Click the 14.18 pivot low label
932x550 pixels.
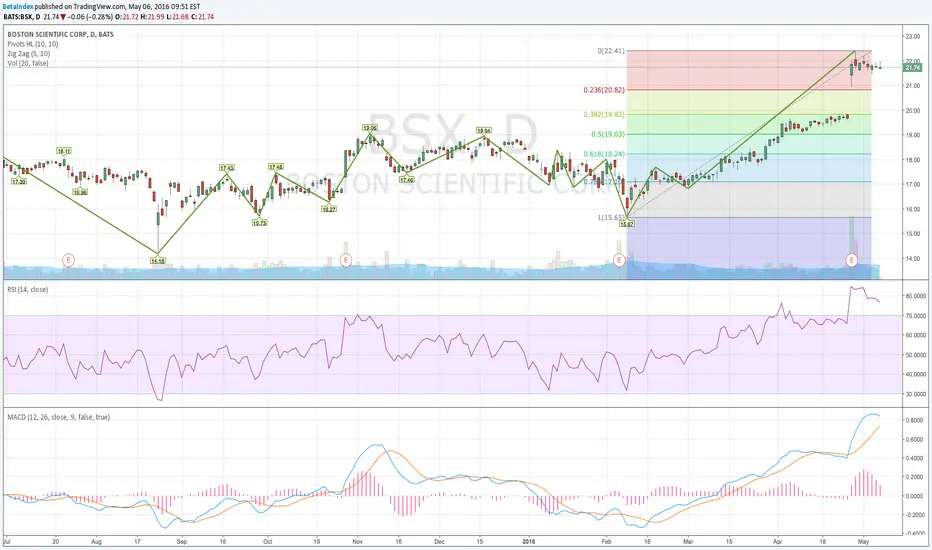click(158, 260)
